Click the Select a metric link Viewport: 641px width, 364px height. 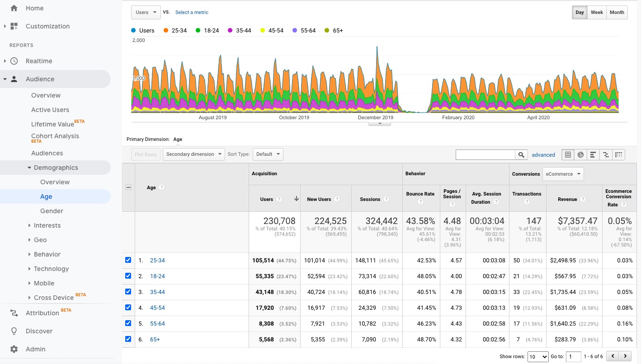(192, 12)
